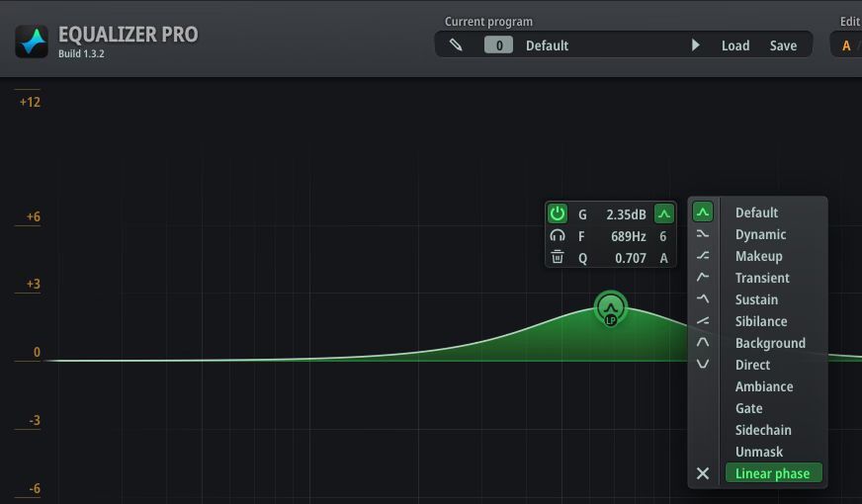Click the 0 gain scale label

(37, 352)
